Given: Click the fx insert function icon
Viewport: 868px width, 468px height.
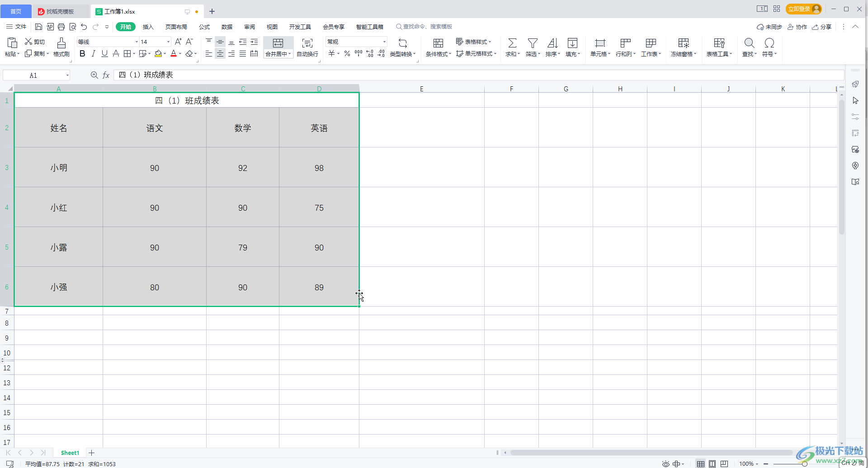Looking at the screenshot, I should pyautogui.click(x=106, y=75).
